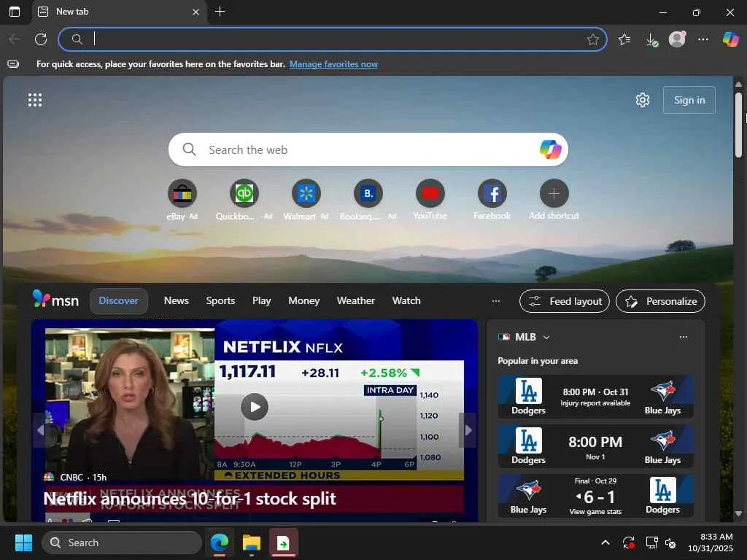Click the Sign in button
Viewport: 747px width, 560px height.
click(689, 100)
